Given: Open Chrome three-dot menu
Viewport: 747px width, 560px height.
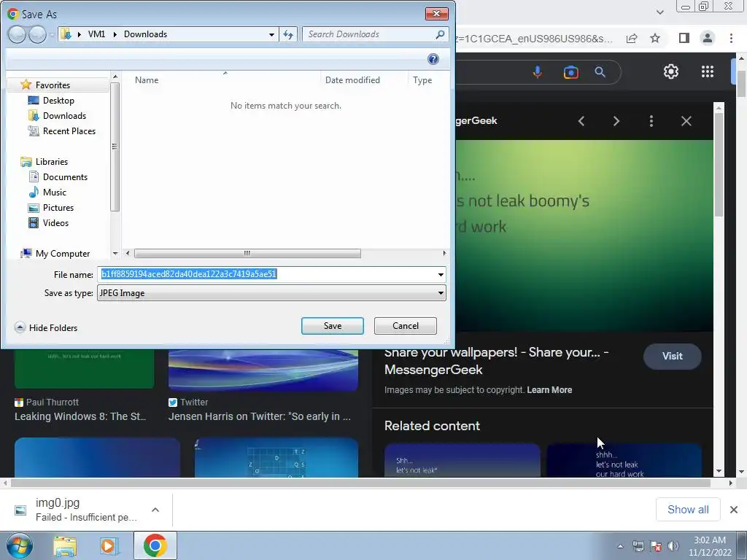Looking at the screenshot, I should pos(731,38).
